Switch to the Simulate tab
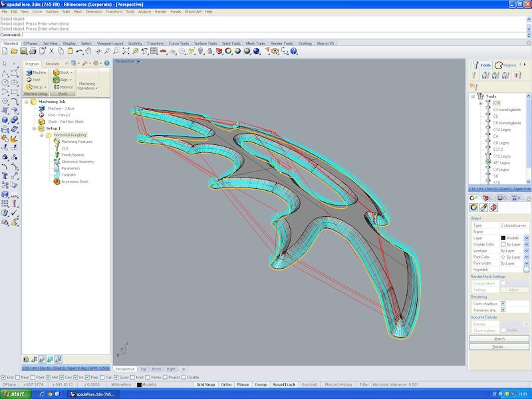This screenshot has width=532, height=399. tap(53, 64)
